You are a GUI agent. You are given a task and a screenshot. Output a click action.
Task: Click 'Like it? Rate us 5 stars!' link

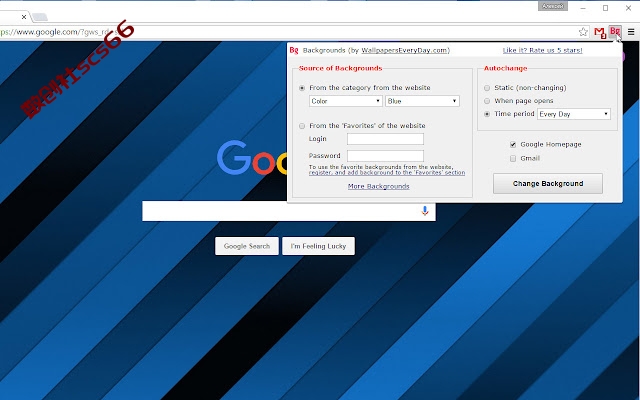[x=542, y=50]
